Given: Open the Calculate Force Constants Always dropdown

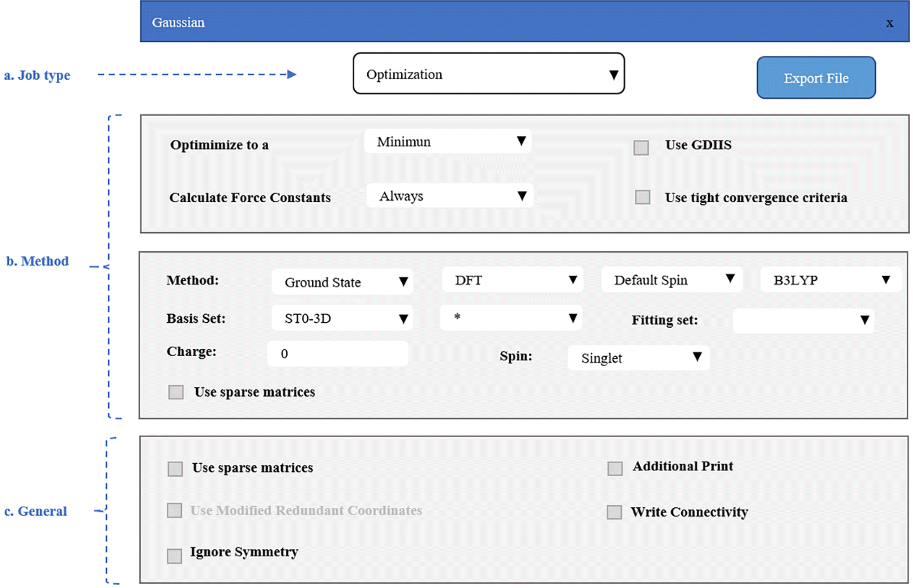Looking at the screenshot, I should (450, 196).
